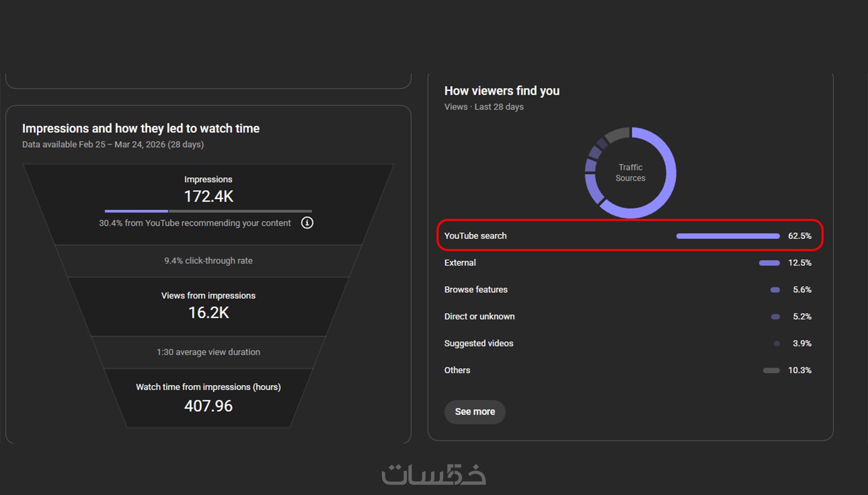Click the How viewers find you heading
This screenshot has height=495, width=868.
pos(502,91)
